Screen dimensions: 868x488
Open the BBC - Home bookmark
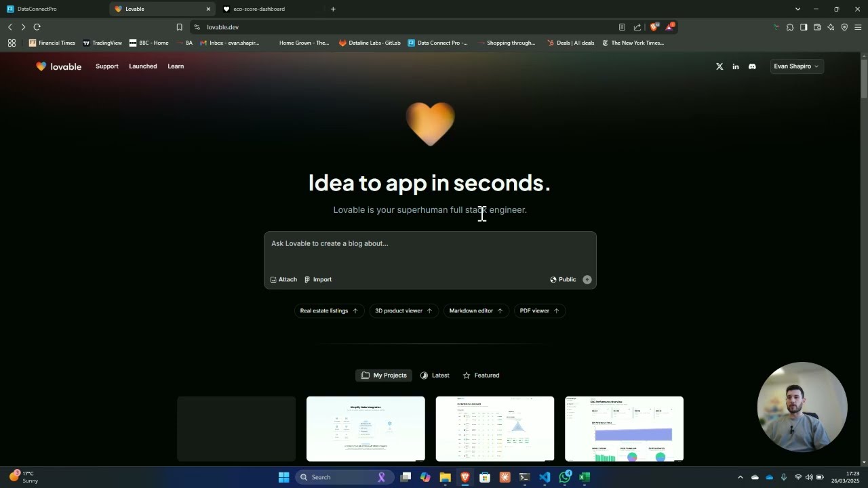tap(149, 43)
